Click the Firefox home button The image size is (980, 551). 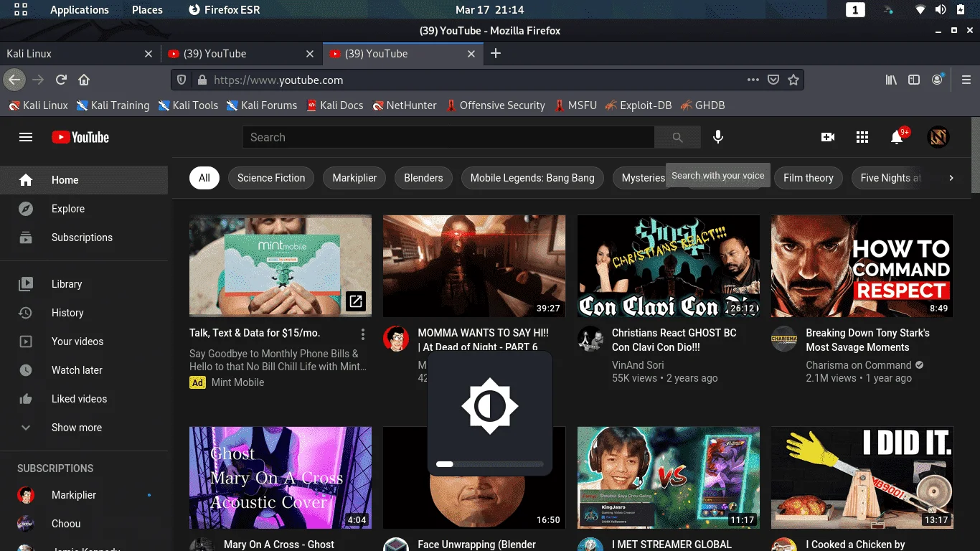[x=84, y=80]
